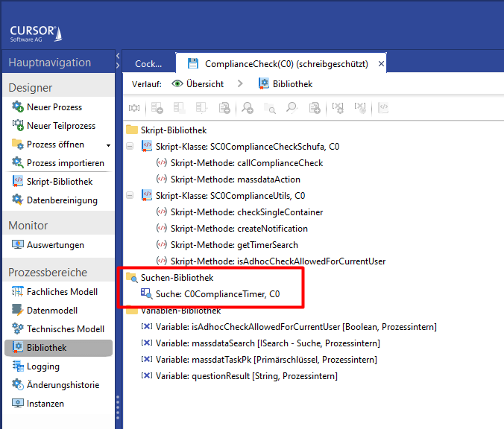504x429 pixels.
Task: Collapse the SC0ComplianceCheckSchufa script class node
Action: pyautogui.click(x=130, y=147)
